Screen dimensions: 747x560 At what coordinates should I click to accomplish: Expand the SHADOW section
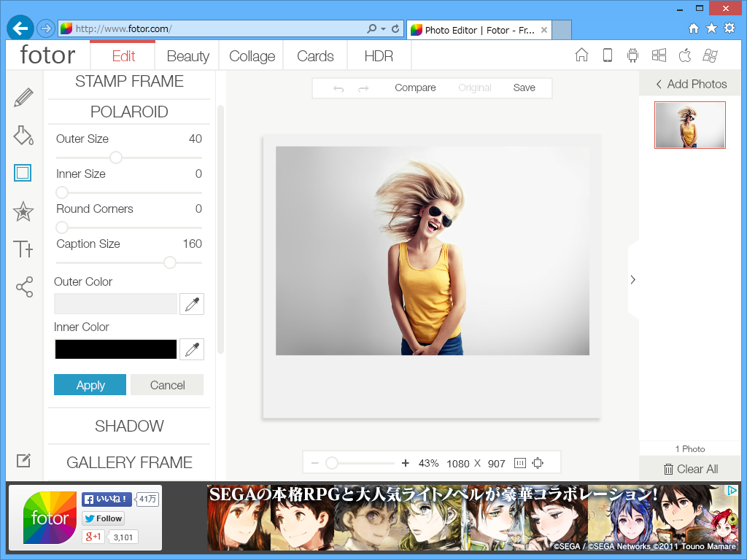click(x=128, y=426)
